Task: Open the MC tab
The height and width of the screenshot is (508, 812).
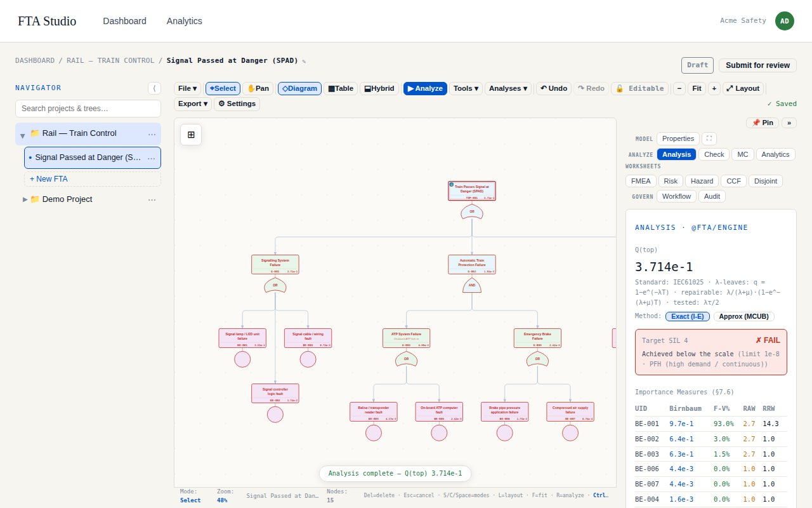Action: [743, 154]
